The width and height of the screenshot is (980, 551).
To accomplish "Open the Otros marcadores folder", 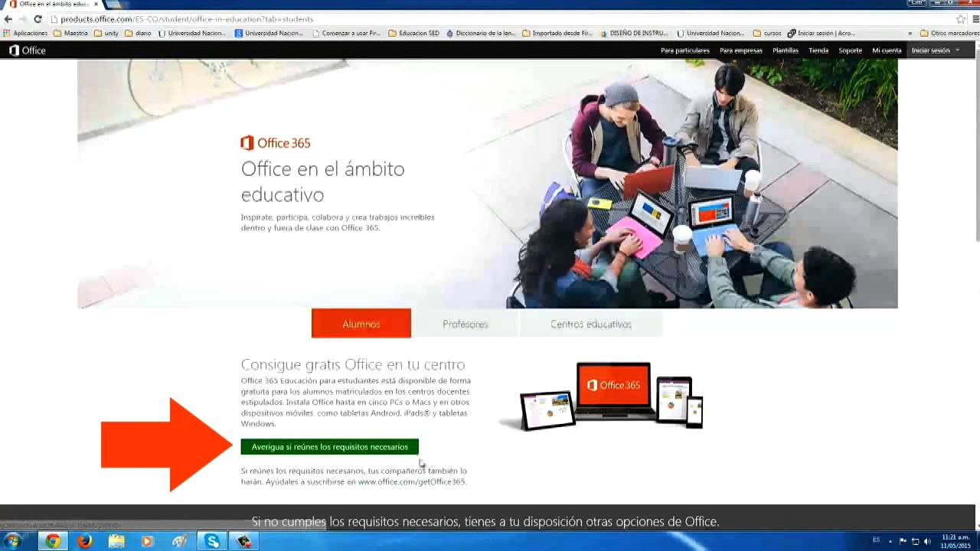I will click(949, 33).
